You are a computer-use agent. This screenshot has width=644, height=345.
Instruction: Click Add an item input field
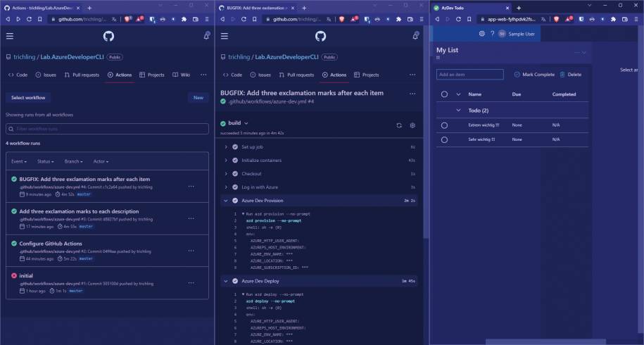click(x=470, y=75)
